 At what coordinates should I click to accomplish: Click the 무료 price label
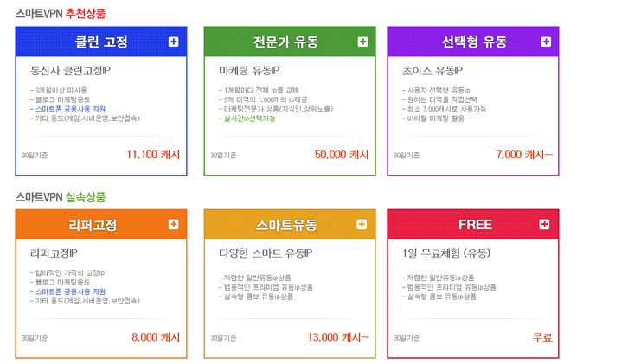(x=542, y=337)
